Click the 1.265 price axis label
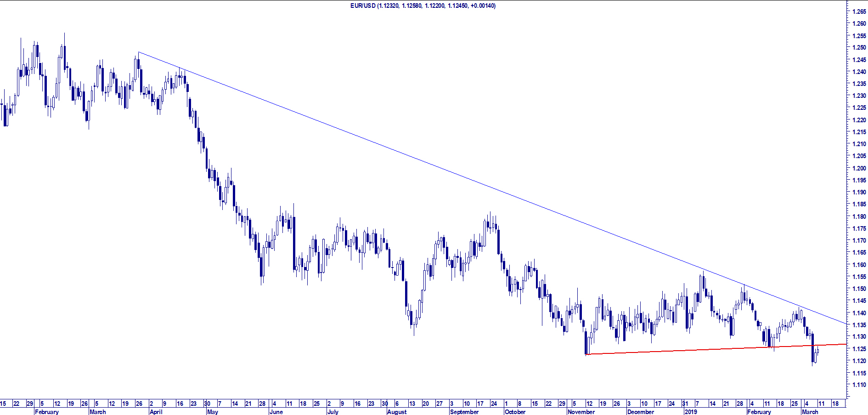868x415 pixels. tap(859, 11)
